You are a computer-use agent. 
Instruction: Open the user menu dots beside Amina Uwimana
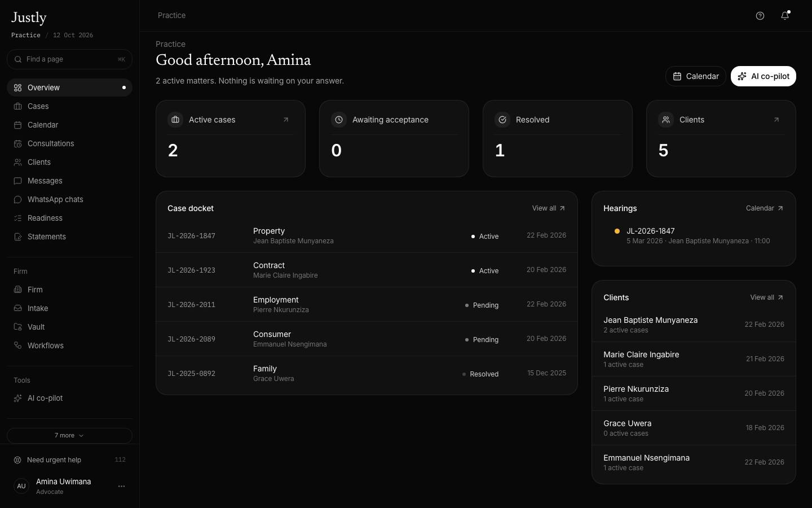[121, 486]
